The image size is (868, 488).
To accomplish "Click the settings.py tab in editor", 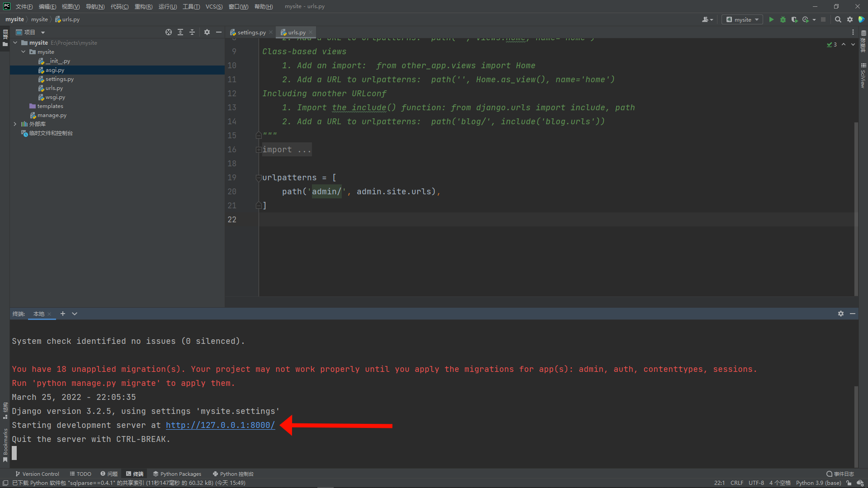I will (249, 32).
